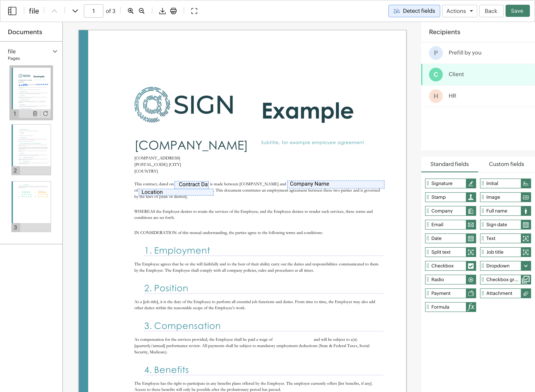Download the document using the download icon
The width and height of the screenshot is (535, 392).
tap(162, 11)
